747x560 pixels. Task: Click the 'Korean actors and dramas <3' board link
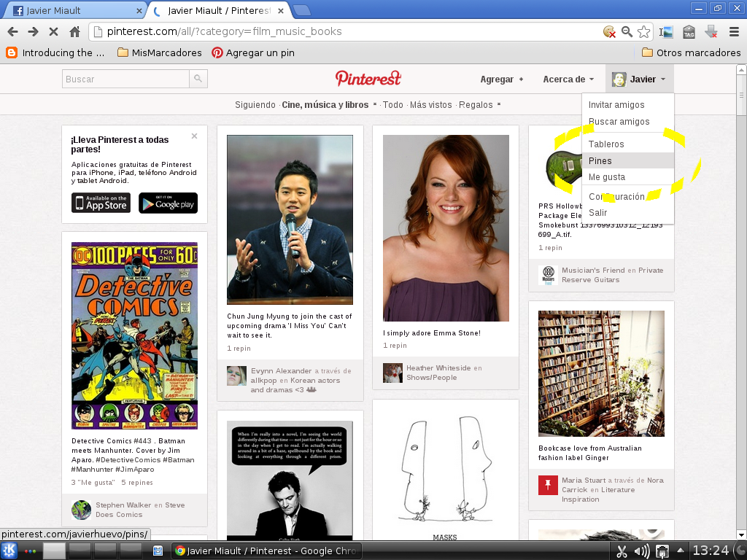pos(295,385)
